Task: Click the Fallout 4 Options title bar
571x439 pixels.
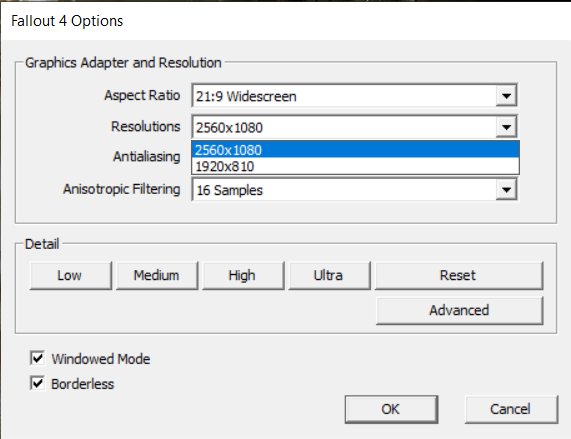Action: 286,21
